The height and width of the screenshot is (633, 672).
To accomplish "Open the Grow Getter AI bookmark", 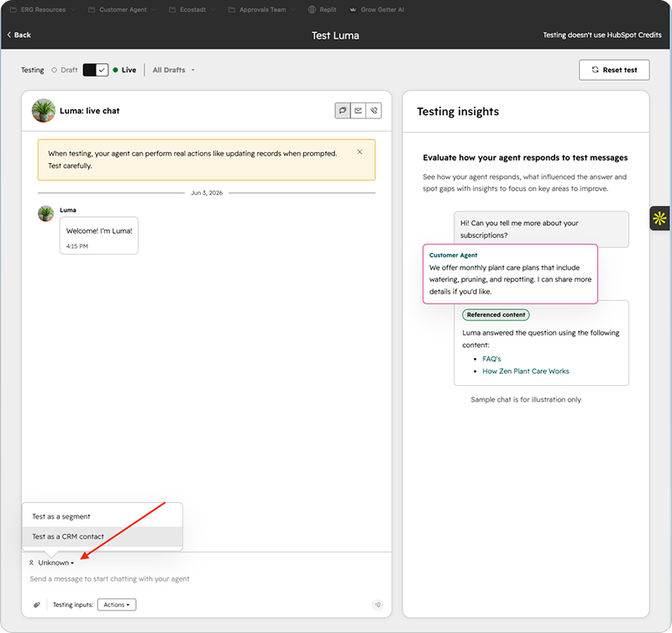I will [x=376, y=9].
